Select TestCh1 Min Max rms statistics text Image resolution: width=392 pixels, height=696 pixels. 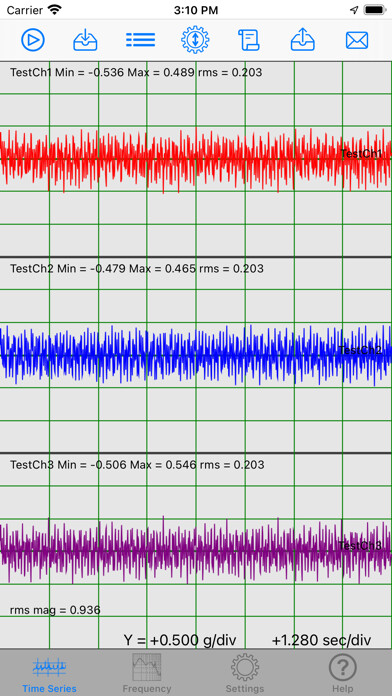tap(136, 72)
